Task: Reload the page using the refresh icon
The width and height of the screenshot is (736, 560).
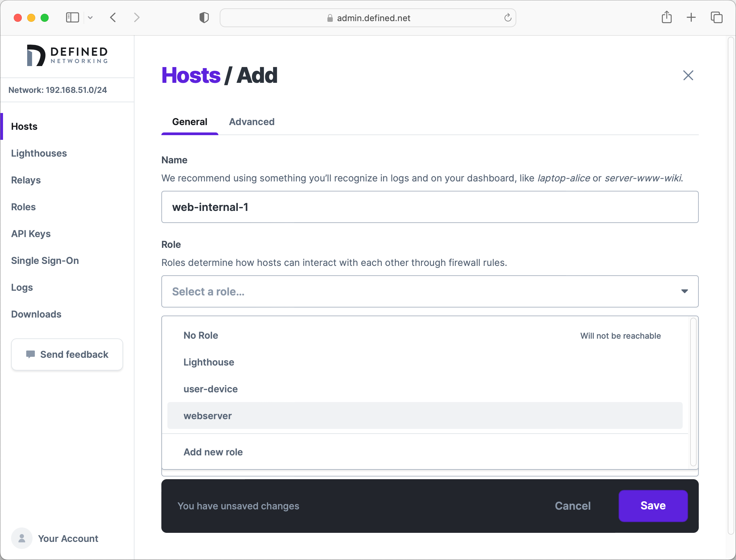Action: point(508,18)
